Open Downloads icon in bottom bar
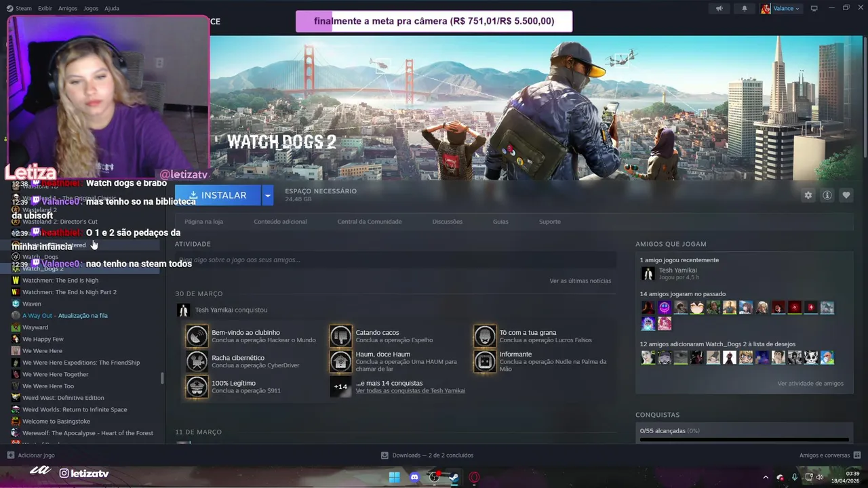 (x=384, y=455)
